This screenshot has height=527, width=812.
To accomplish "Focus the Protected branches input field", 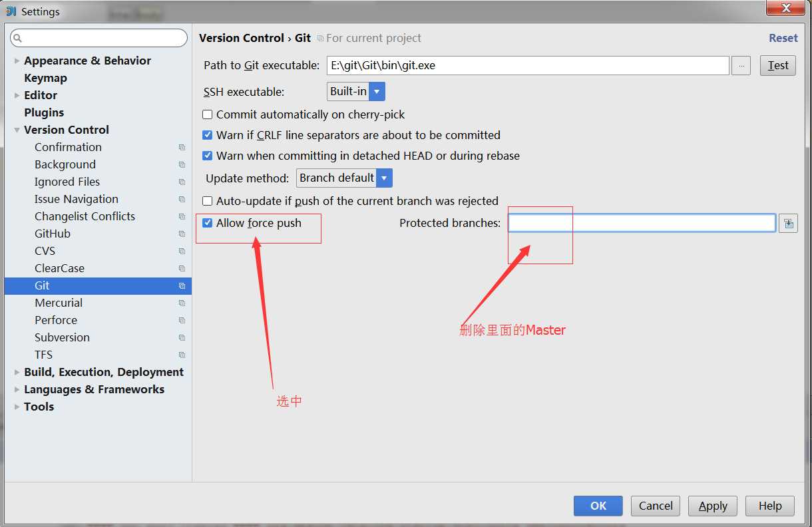I will tap(642, 223).
